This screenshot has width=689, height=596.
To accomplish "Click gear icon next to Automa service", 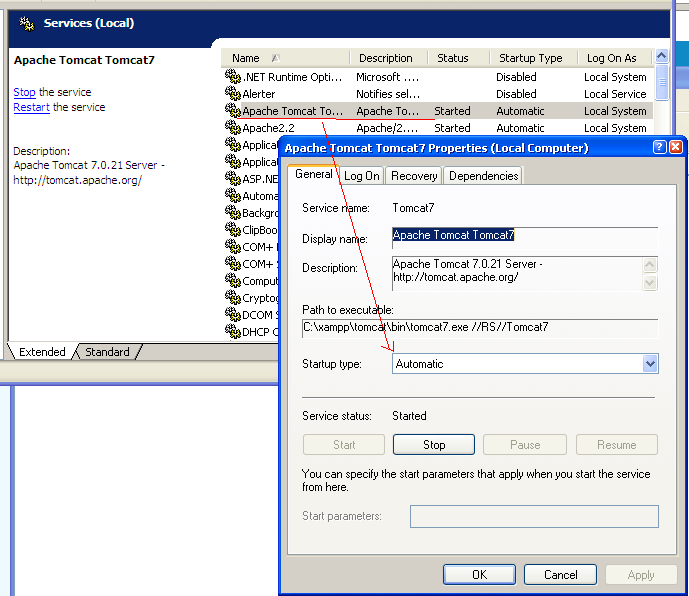I will tap(232, 196).
